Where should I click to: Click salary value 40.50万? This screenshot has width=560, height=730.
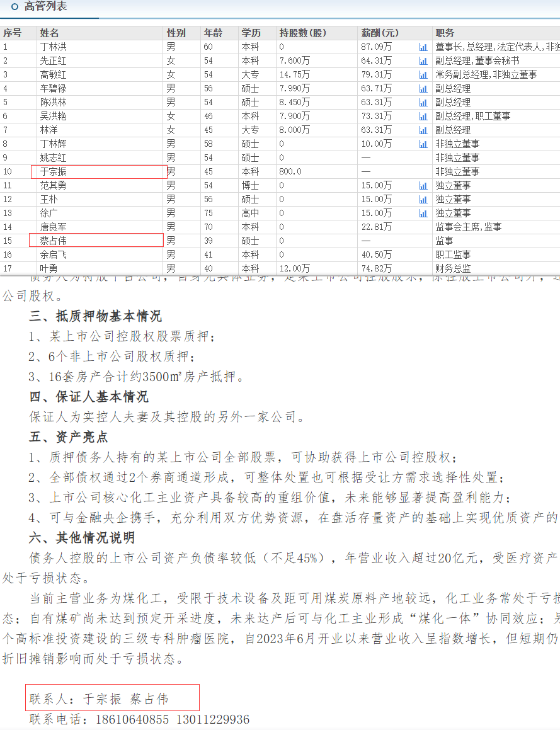(x=376, y=254)
